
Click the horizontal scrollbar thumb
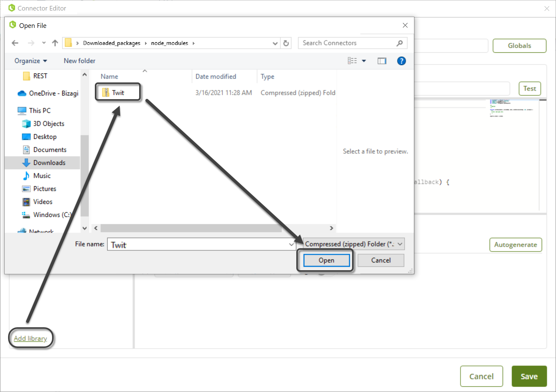point(191,228)
